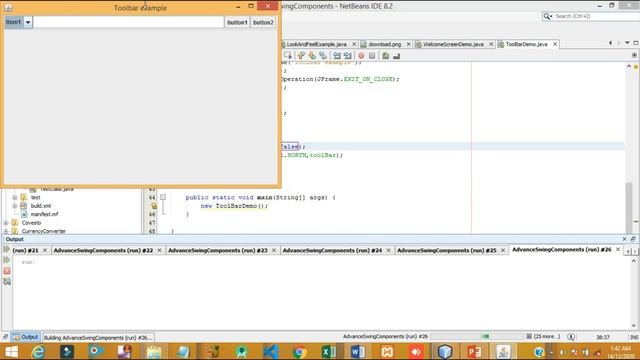Screen dimensions: 640x360
Task: Open the WelcomeScreenDemo.java editor tab
Action: click(453, 44)
